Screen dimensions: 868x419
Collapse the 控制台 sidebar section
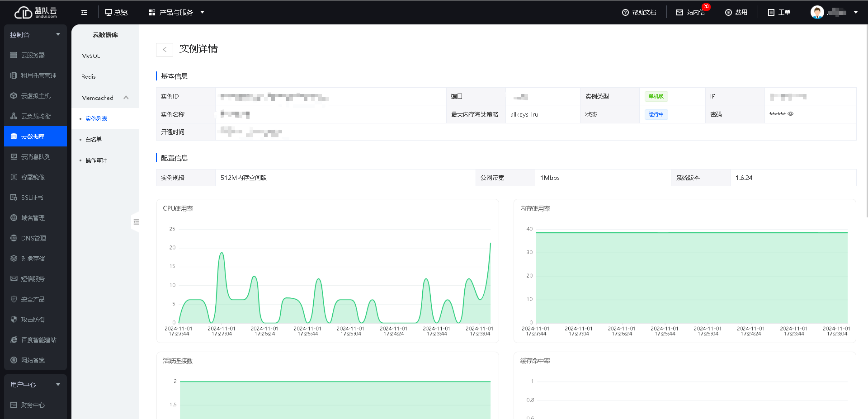tap(58, 34)
